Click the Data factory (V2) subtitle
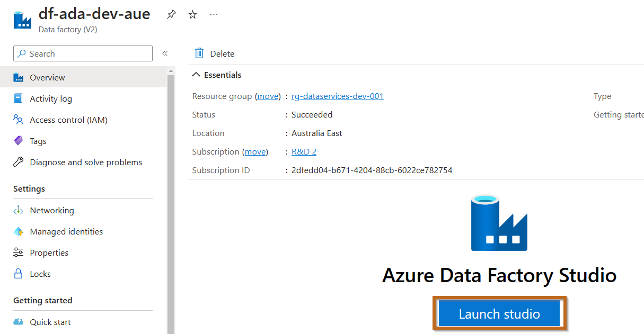This screenshot has height=334, width=644. pos(68,30)
